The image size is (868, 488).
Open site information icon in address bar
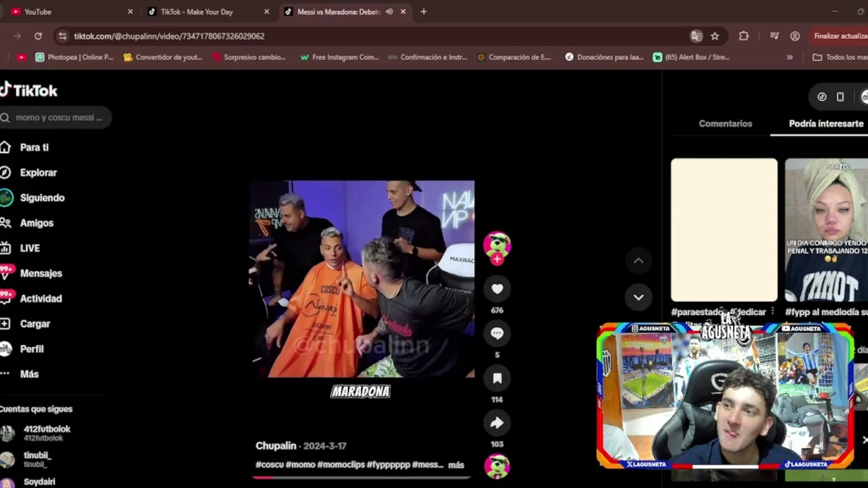[62, 36]
